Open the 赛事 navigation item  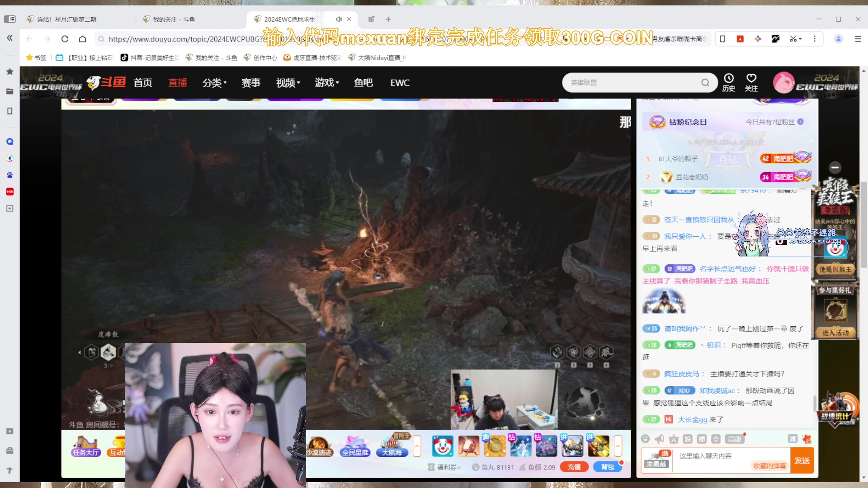point(251,83)
